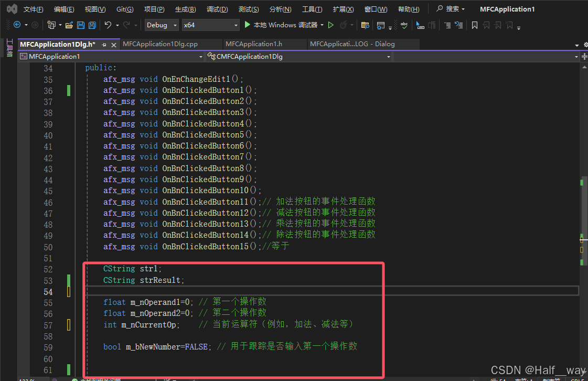Click the spell check abc icon

point(404,25)
